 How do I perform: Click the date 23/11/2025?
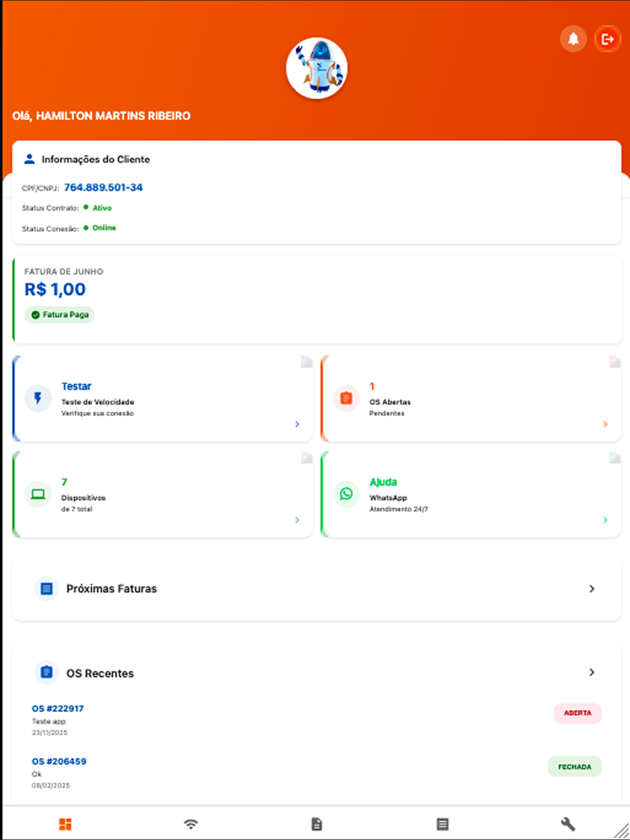click(49, 733)
